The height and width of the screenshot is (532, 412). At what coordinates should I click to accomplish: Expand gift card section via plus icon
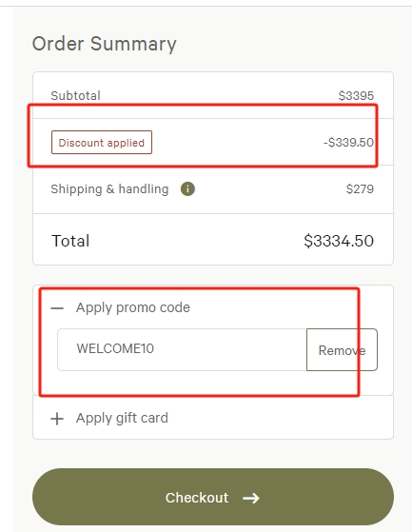[x=57, y=419]
